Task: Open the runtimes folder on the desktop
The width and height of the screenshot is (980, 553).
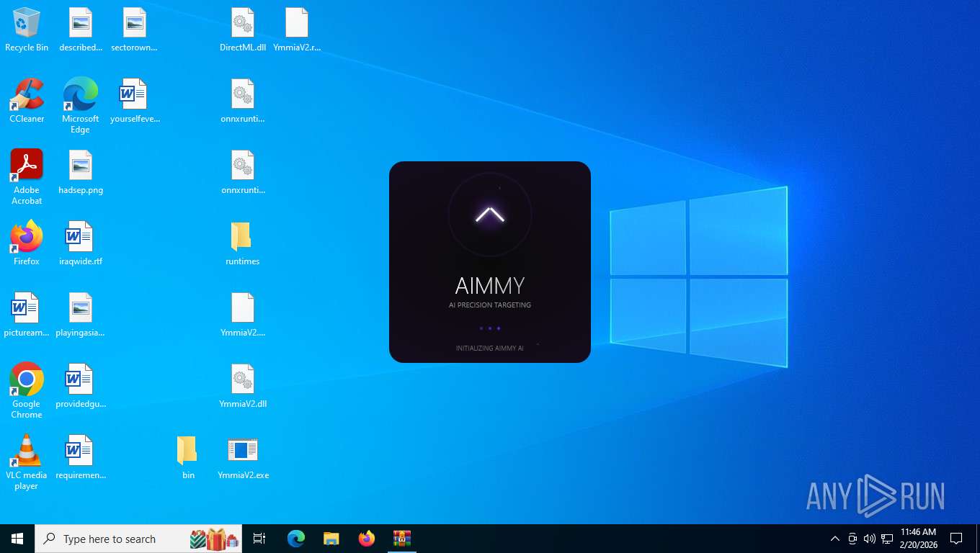Action: pos(243,243)
